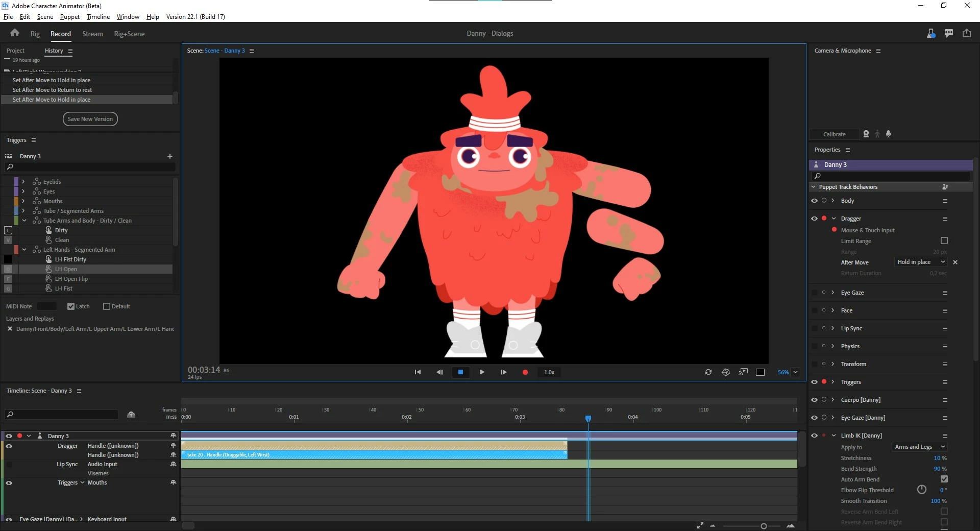
Task: Remove the Danny/Front/Body layer replay entry
Action: coord(10,329)
